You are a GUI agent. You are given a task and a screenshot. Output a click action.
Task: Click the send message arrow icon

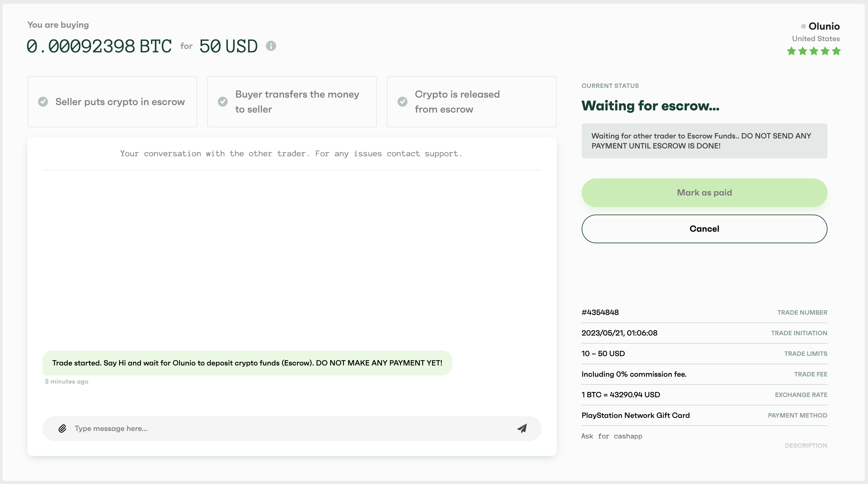(522, 428)
